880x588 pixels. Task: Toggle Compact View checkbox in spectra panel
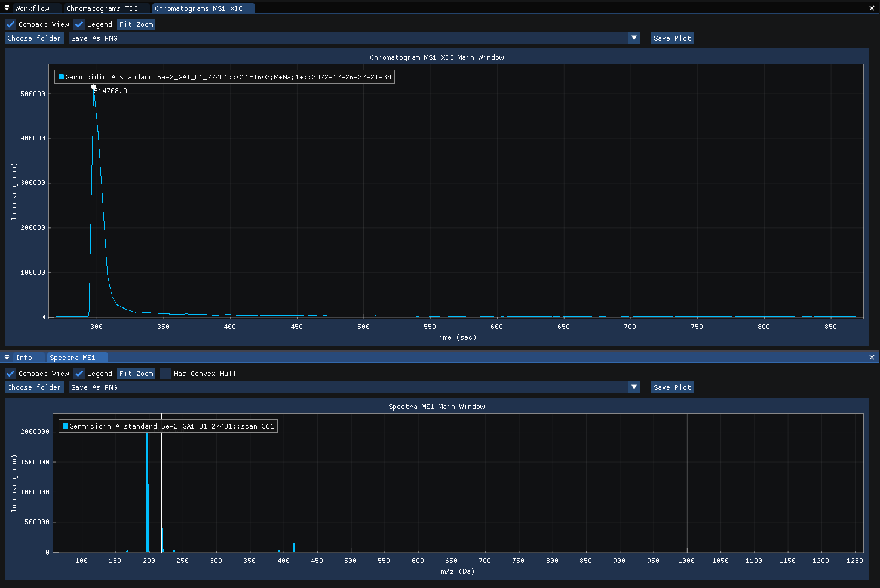10,374
